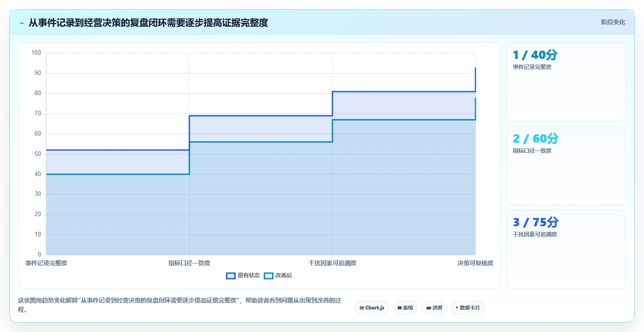This screenshot has height=332, width=644.
Task: Click x-axis label 指标口径一致度
Action: (189, 263)
